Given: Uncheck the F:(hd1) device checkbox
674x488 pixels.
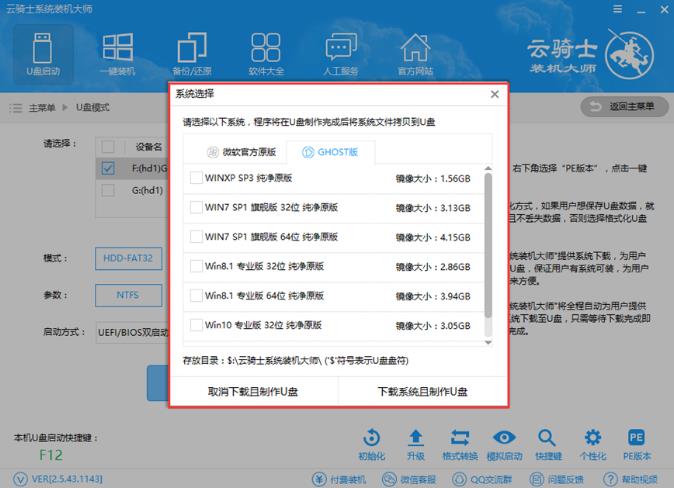Looking at the screenshot, I should [x=108, y=168].
